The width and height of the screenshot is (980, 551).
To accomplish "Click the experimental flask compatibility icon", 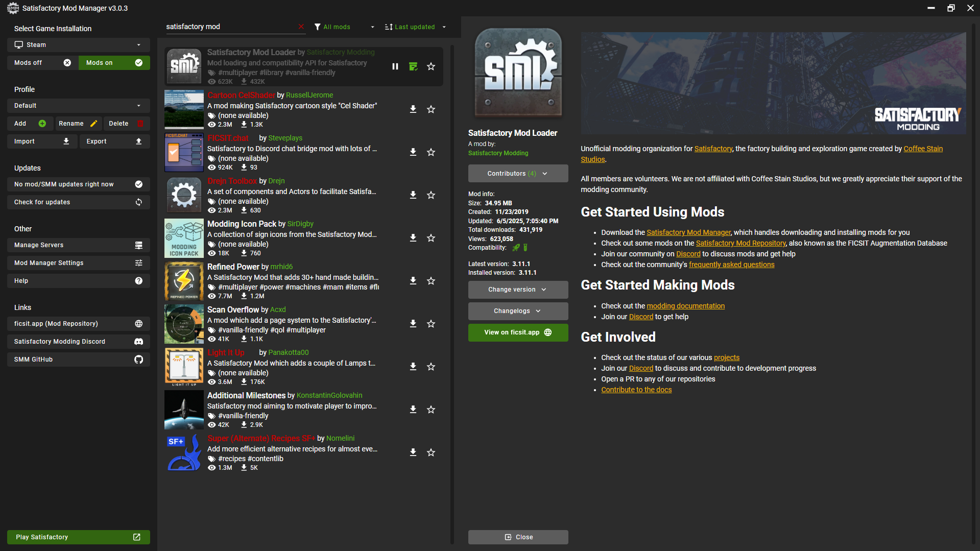I will pyautogui.click(x=525, y=248).
